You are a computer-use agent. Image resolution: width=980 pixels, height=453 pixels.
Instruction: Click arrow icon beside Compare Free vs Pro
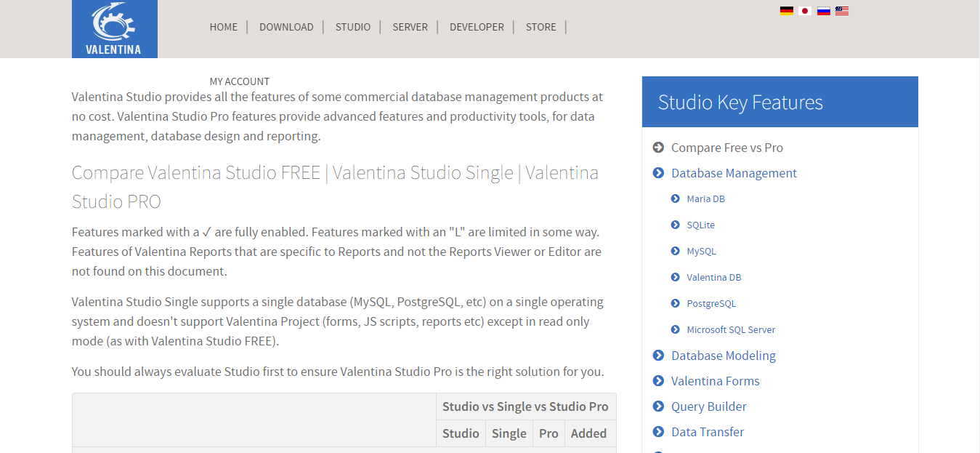tap(658, 148)
